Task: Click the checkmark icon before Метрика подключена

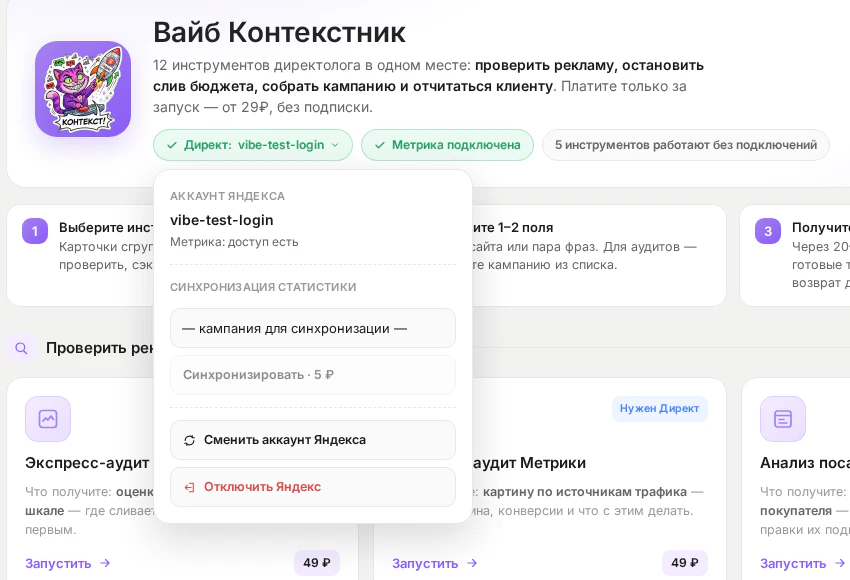Action: pos(380,145)
